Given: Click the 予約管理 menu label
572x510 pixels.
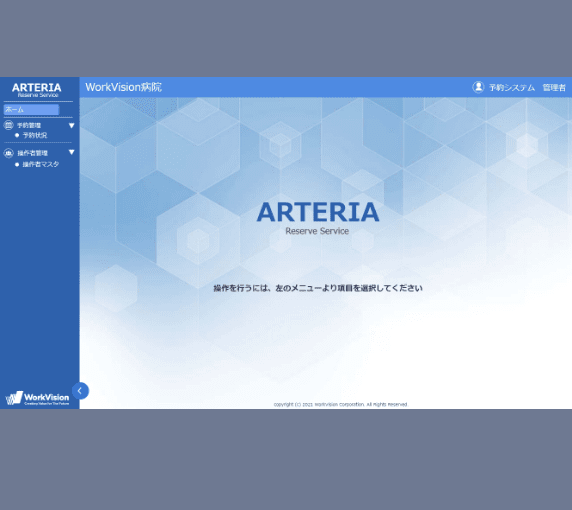Looking at the screenshot, I should (x=29, y=125).
